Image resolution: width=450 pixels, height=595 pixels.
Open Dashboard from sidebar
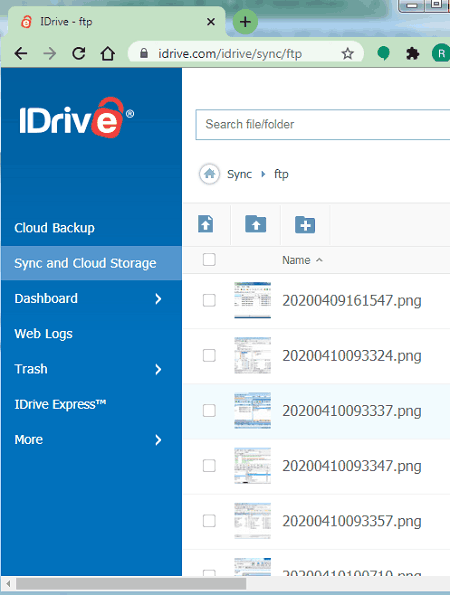point(46,299)
